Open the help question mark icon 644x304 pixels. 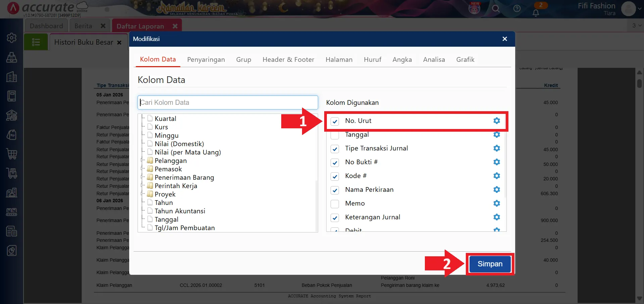pyautogui.click(x=517, y=9)
